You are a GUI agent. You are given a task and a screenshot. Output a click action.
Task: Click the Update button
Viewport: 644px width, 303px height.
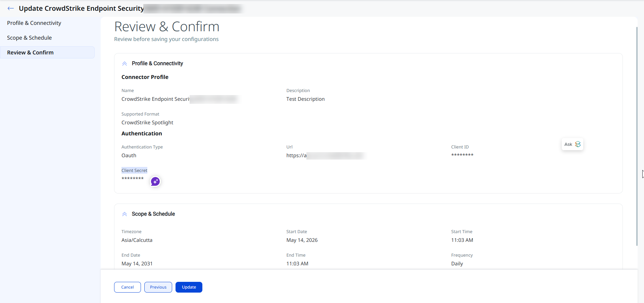[189, 287]
